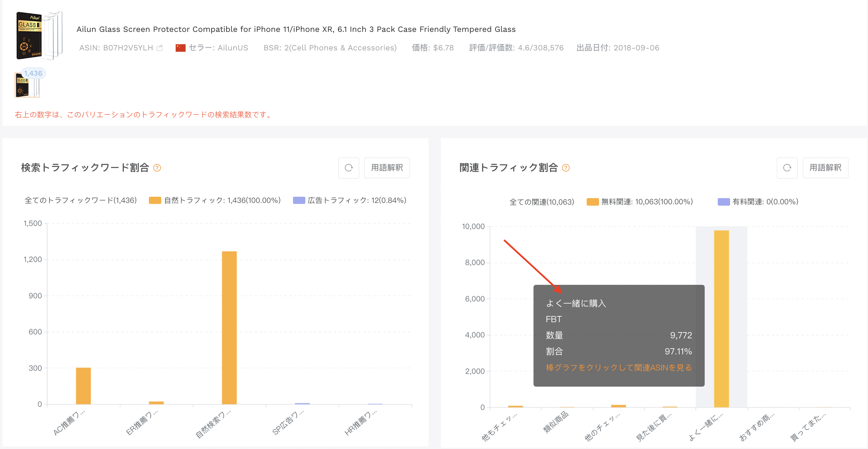
Task: Click 価格: $6.78 text
Action: 433,48
